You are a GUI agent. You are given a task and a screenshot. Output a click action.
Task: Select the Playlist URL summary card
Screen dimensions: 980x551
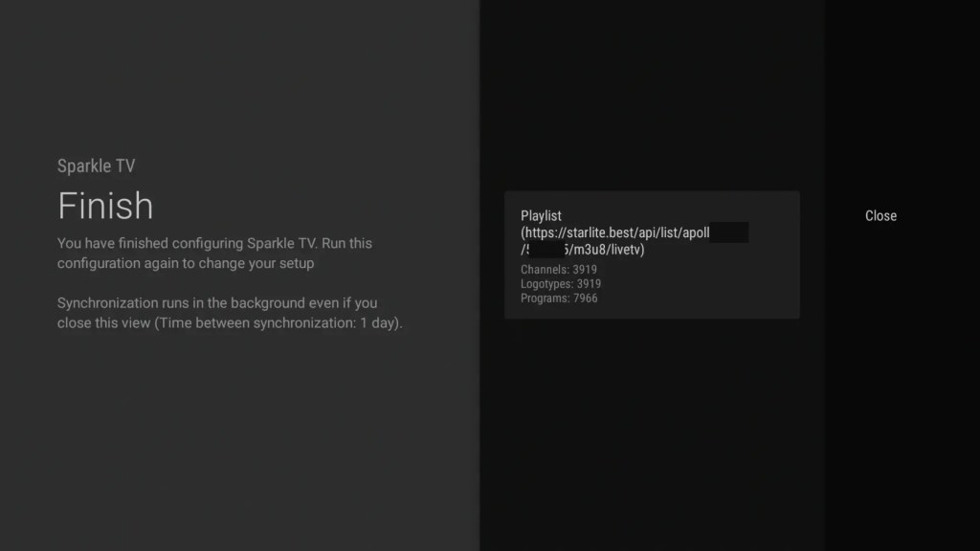652,254
